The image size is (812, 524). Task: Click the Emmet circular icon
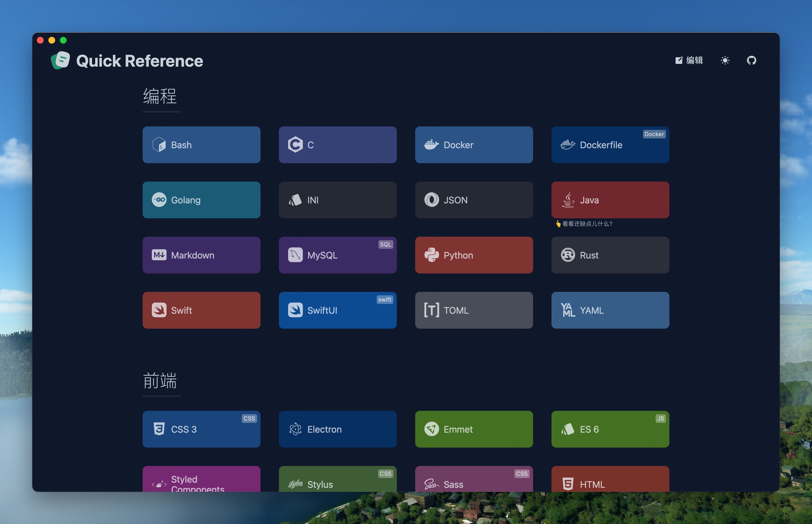pyautogui.click(x=431, y=429)
